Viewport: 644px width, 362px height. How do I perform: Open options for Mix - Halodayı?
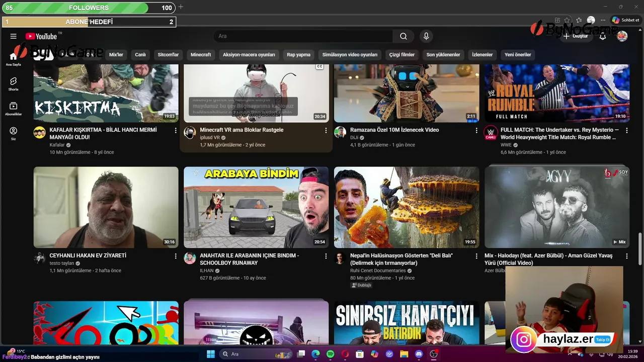(x=627, y=256)
